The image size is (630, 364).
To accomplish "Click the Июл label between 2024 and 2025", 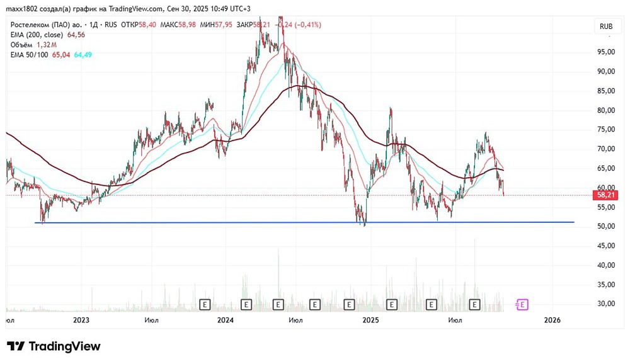I will coord(295,320).
